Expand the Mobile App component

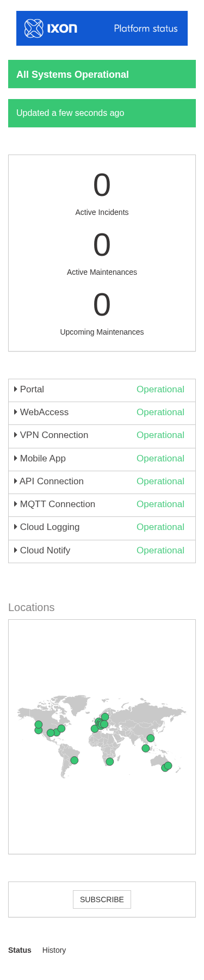102,459
